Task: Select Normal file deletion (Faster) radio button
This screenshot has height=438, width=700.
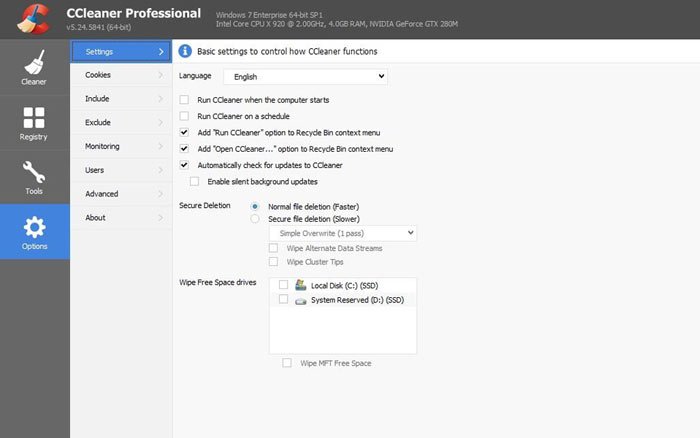Action: (x=254, y=206)
